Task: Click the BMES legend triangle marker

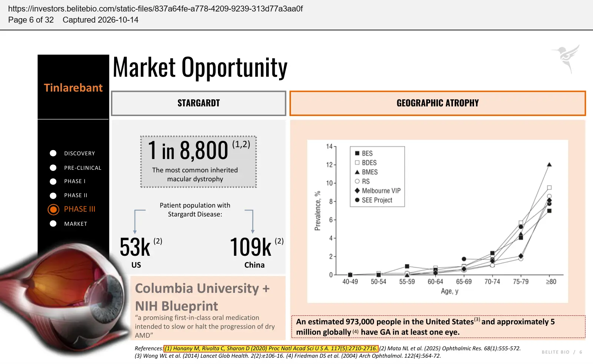Action: (x=357, y=172)
